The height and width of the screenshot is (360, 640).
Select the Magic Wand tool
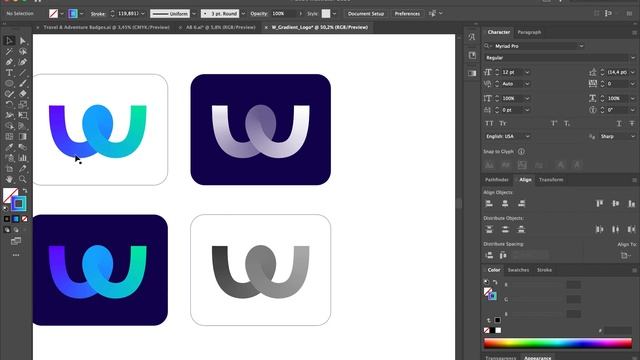pos(9,51)
